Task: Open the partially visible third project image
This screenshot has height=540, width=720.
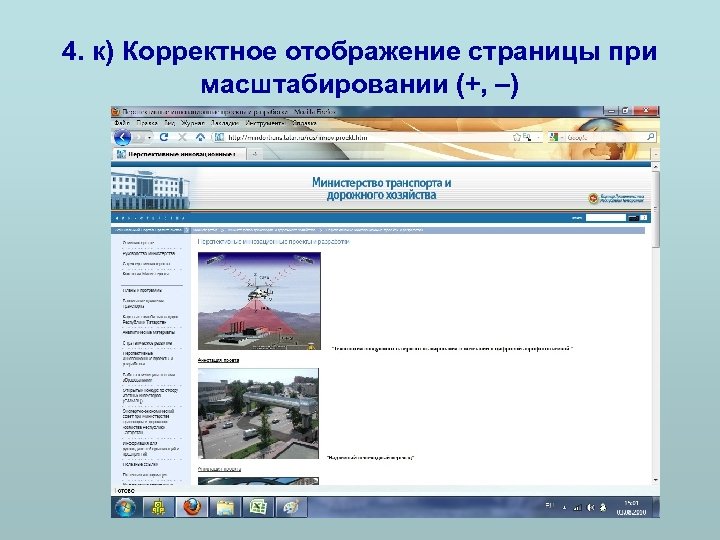Action: point(258,481)
